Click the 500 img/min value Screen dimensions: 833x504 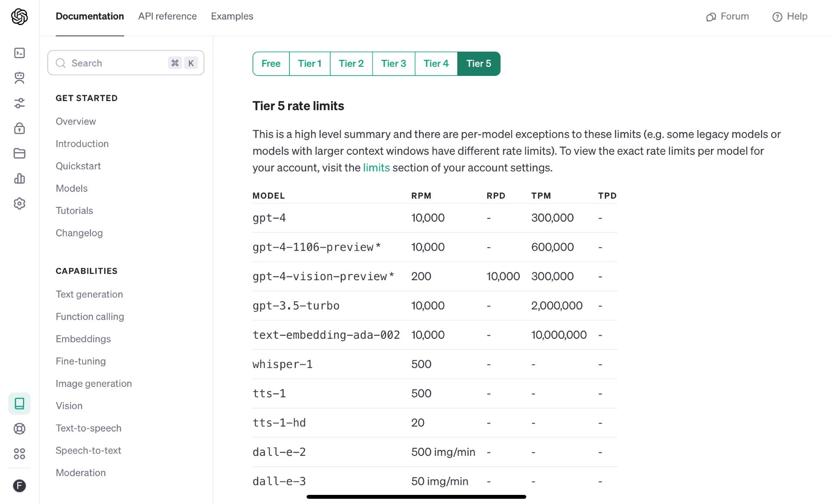click(x=443, y=452)
